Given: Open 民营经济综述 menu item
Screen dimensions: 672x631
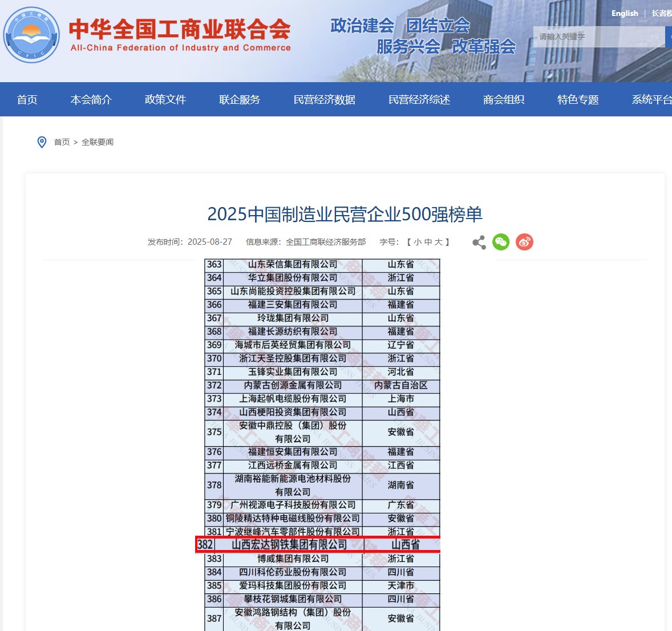Looking at the screenshot, I should coord(419,100).
